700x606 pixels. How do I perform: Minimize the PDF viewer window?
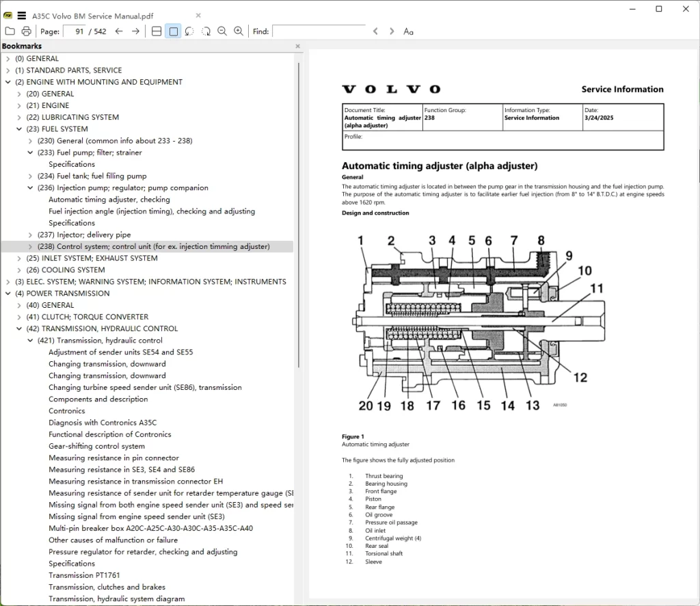point(632,9)
